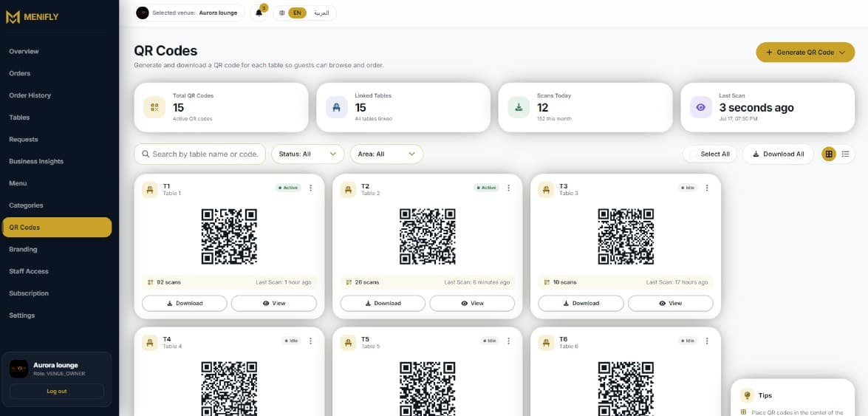Switch to list view layout
The width and height of the screenshot is (868, 416).
coord(845,154)
